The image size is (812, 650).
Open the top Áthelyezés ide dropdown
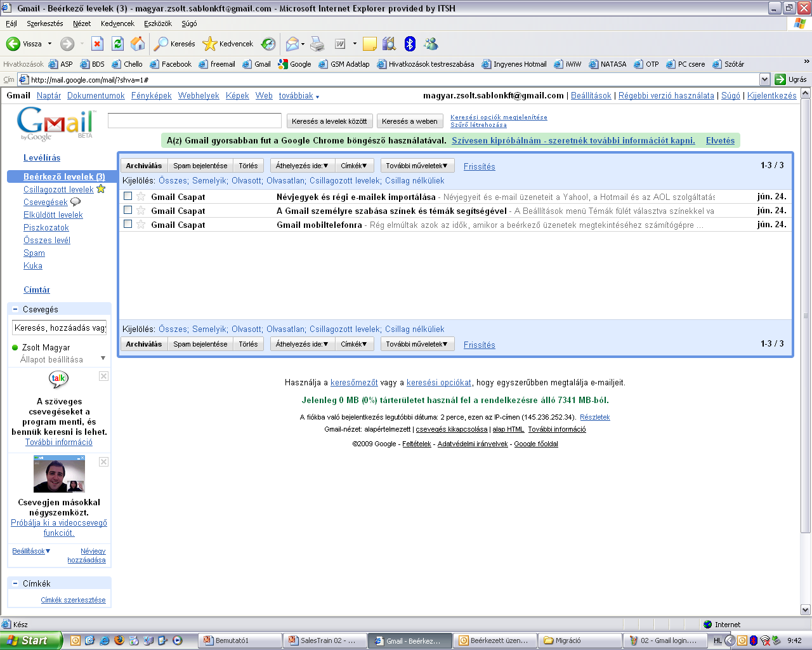pyautogui.click(x=302, y=166)
